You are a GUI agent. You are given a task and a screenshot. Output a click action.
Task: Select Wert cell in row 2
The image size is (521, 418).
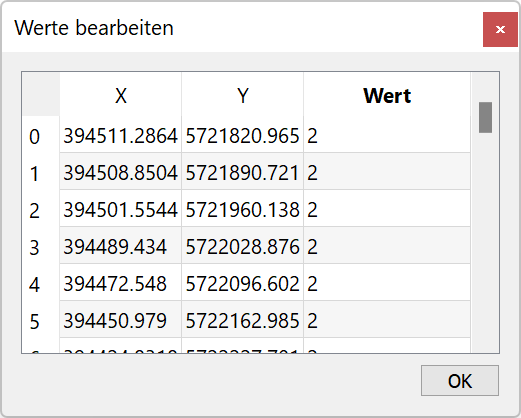[387, 209]
